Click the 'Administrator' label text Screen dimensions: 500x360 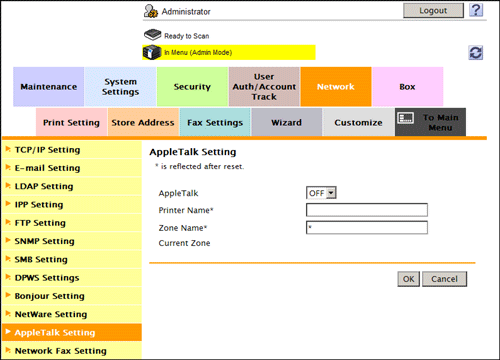186,12
